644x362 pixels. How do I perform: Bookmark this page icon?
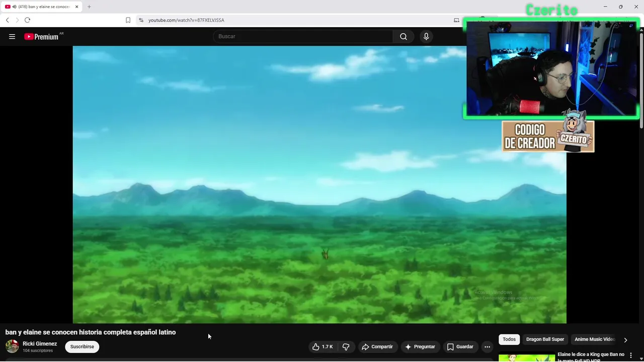128,20
